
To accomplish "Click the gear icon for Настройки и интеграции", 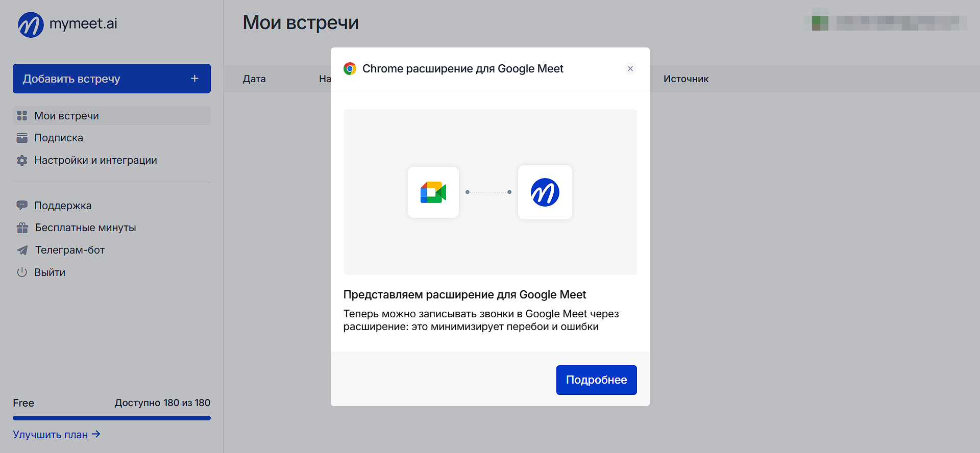I will point(22,161).
